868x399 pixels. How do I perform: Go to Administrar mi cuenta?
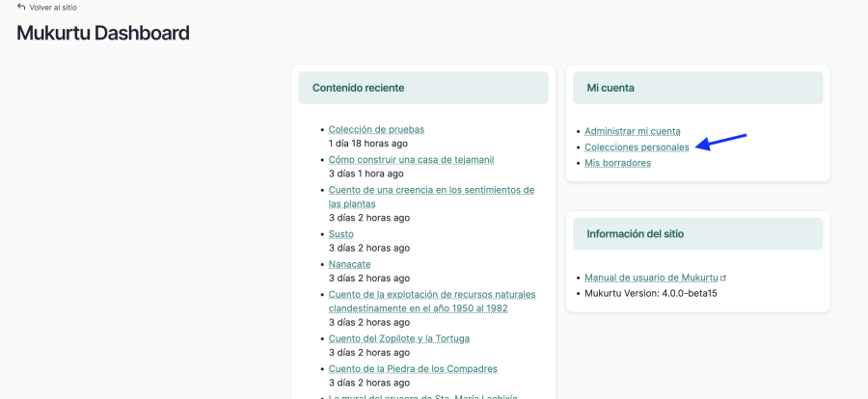(x=633, y=131)
